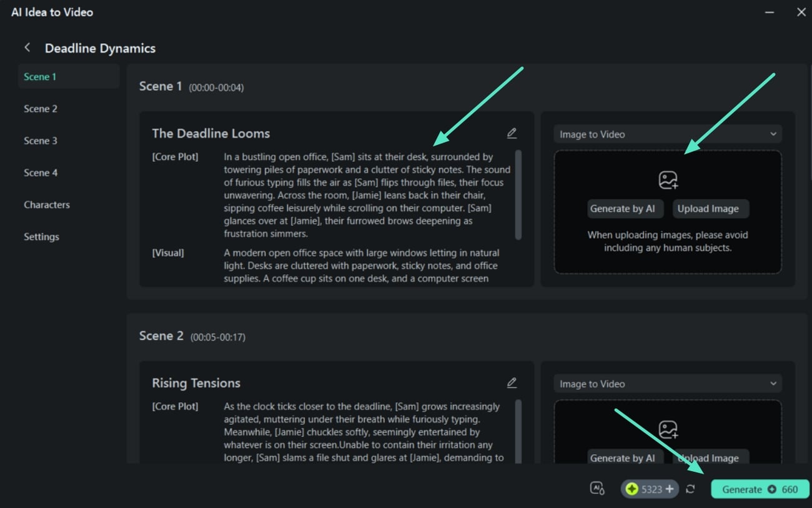Click the add-image icon in Scene 2 panel
Image resolution: width=812 pixels, height=508 pixels.
click(668, 430)
